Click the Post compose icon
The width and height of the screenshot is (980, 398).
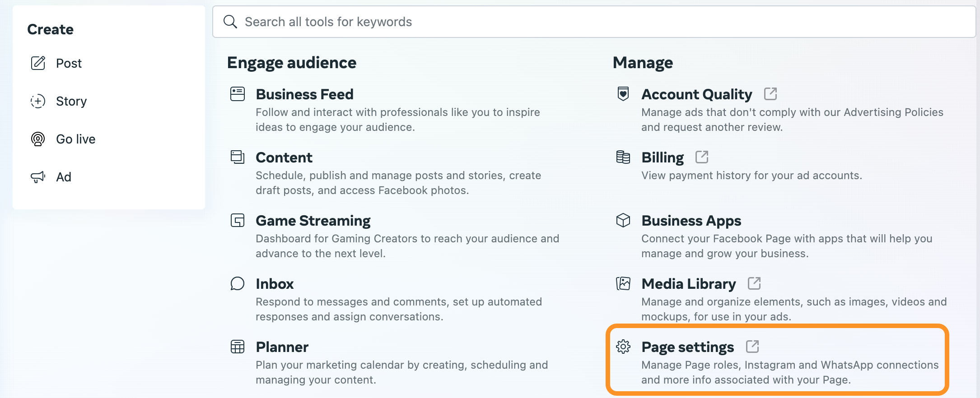tap(38, 63)
